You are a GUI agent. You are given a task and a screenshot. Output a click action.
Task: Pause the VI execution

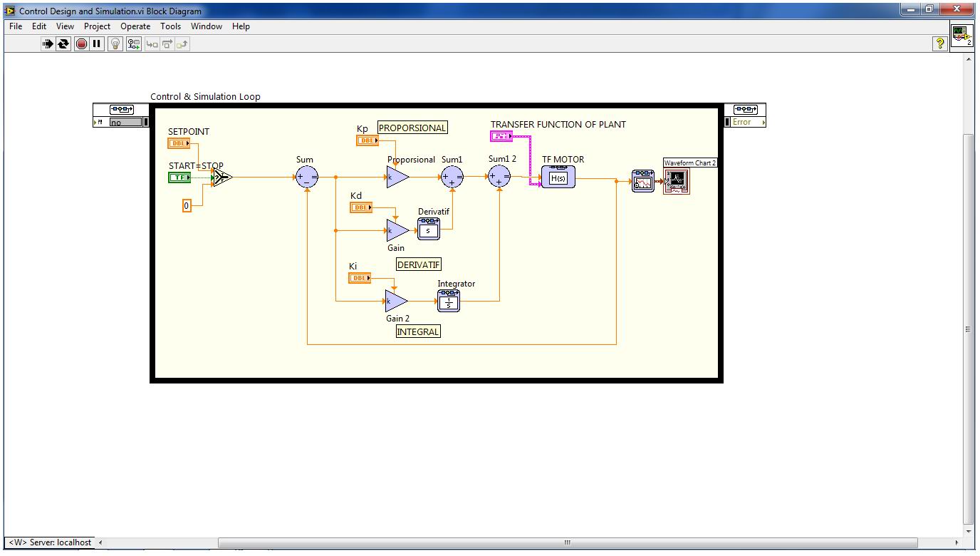click(97, 43)
